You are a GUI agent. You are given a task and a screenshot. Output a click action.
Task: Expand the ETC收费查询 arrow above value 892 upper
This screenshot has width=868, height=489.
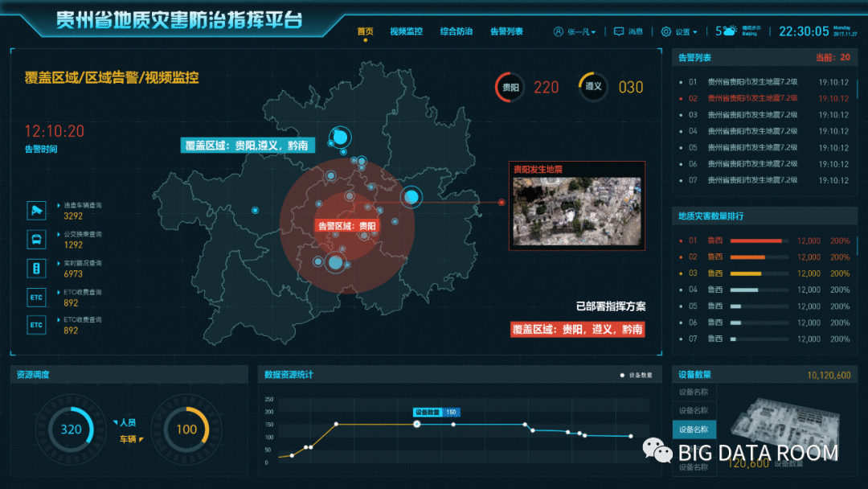[x=59, y=292]
